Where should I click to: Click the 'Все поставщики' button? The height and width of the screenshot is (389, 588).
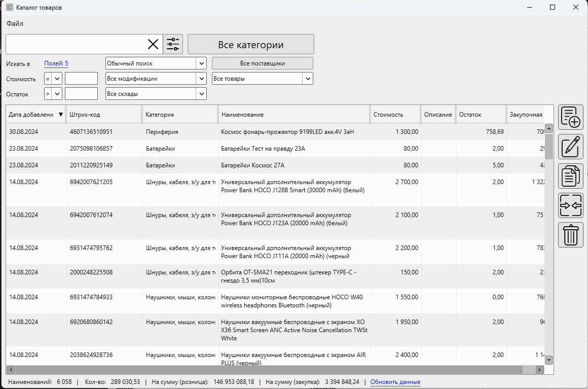point(262,63)
